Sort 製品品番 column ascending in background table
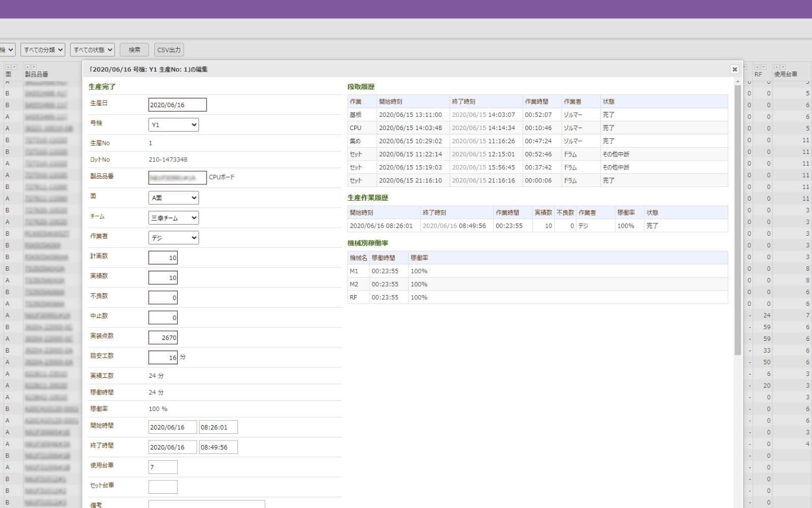The image size is (812, 508). point(27,67)
